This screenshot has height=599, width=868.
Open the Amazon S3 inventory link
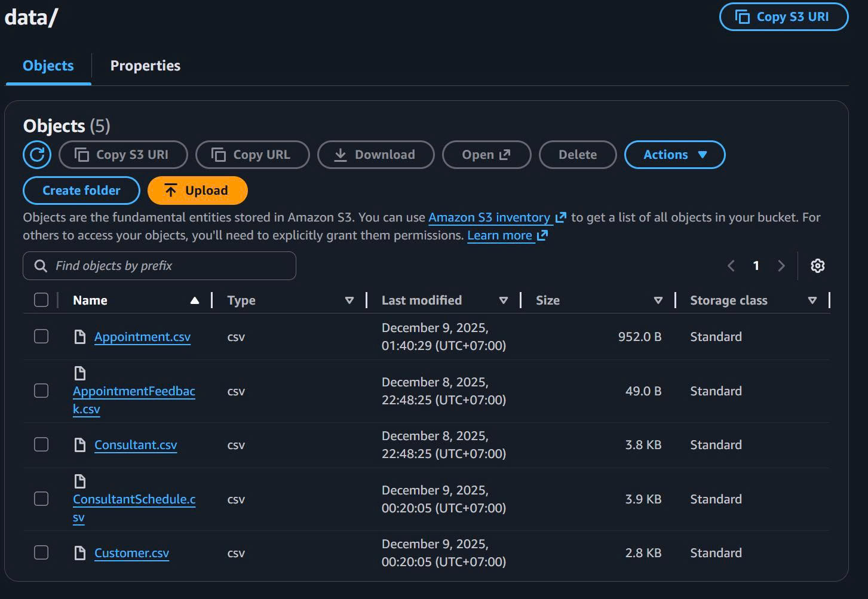pyautogui.click(x=489, y=217)
